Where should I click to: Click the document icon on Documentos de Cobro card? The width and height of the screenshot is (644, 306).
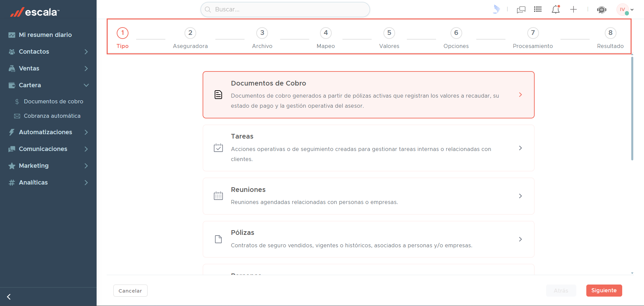218,95
